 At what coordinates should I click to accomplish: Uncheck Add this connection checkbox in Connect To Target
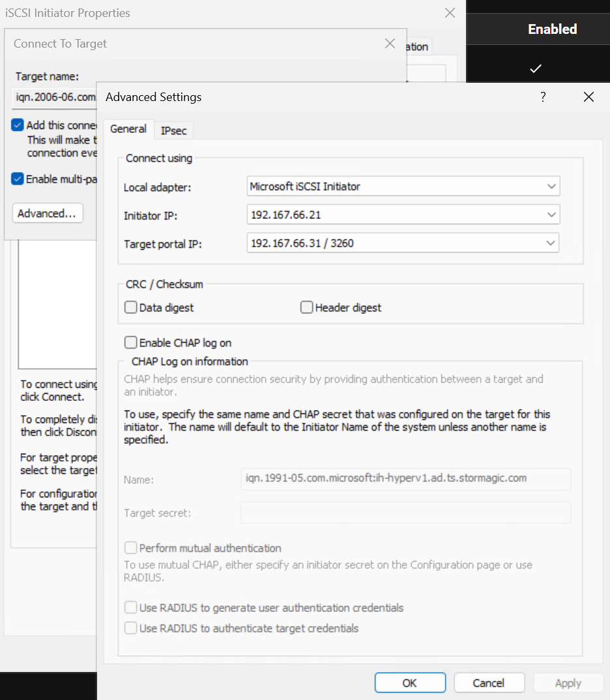point(18,125)
